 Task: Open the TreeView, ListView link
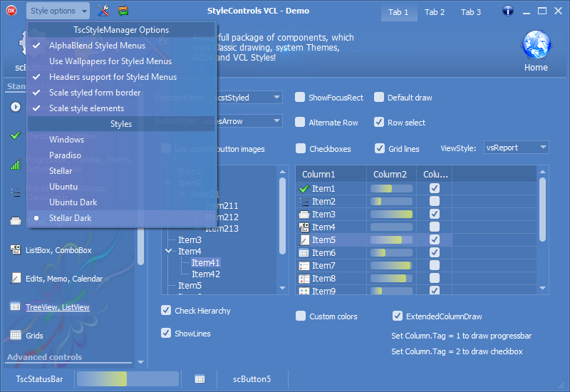click(x=58, y=307)
